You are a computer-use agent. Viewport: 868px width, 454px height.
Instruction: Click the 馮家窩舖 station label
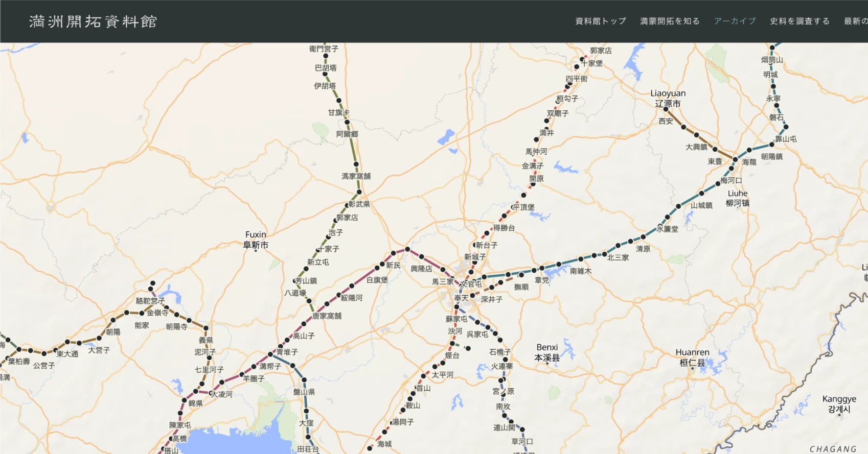(x=356, y=176)
